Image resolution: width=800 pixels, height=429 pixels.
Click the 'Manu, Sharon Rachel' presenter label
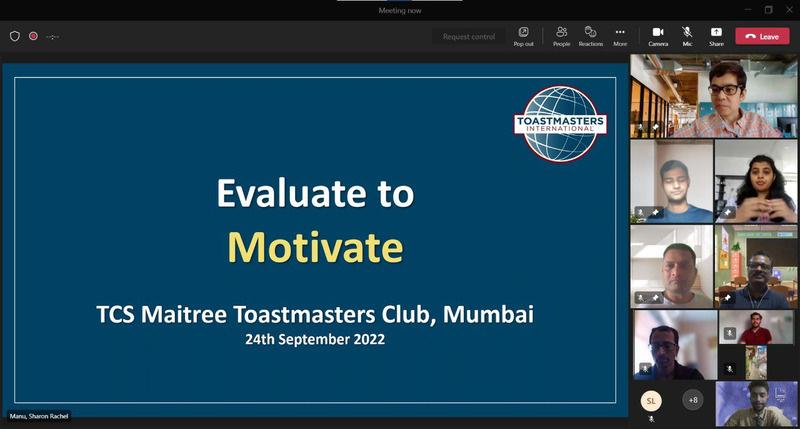tap(39, 416)
